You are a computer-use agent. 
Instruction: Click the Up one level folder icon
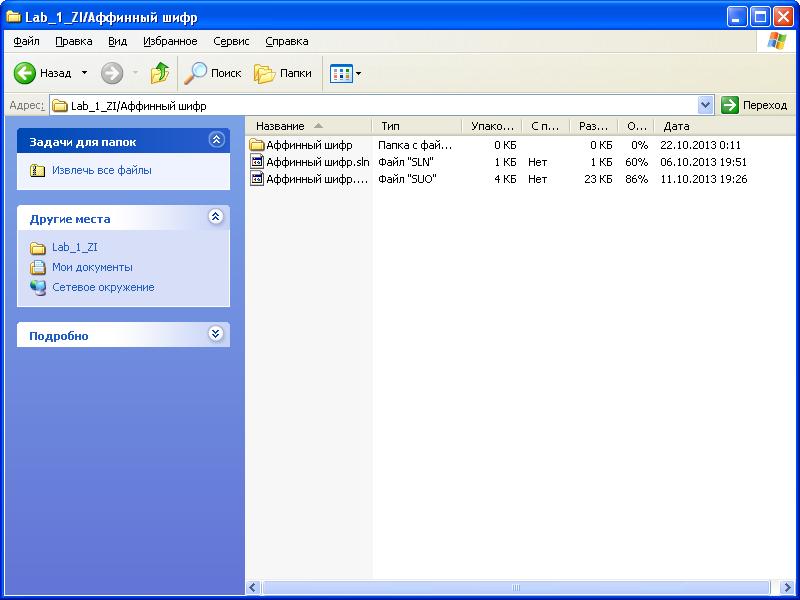click(160, 73)
